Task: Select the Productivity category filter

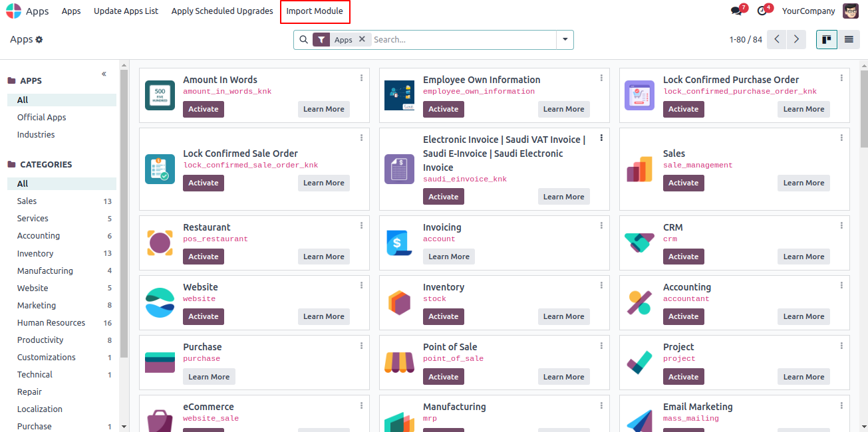Action: (x=62, y=340)
